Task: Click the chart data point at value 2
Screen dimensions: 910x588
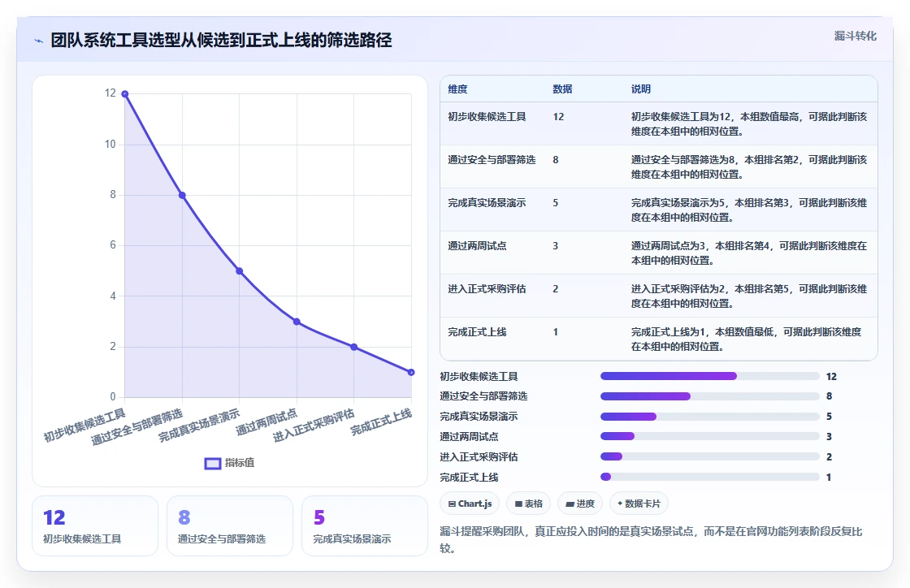Action: (x=354, y=347)
